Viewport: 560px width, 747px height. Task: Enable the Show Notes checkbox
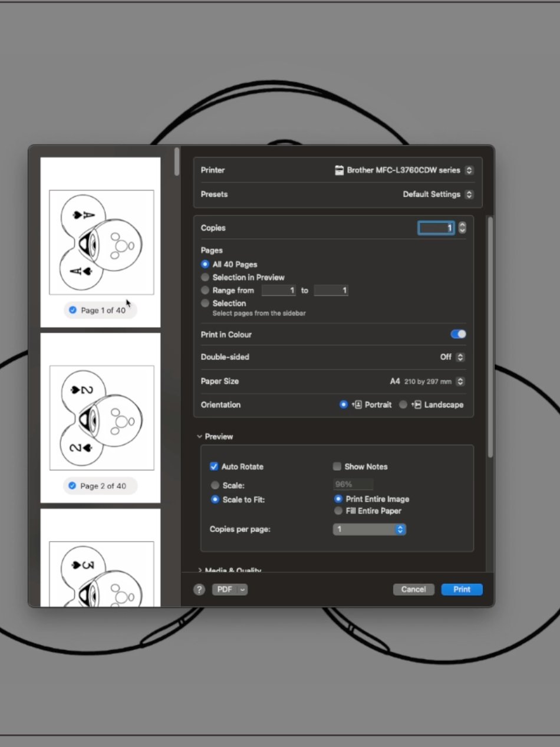coord(337,466)
